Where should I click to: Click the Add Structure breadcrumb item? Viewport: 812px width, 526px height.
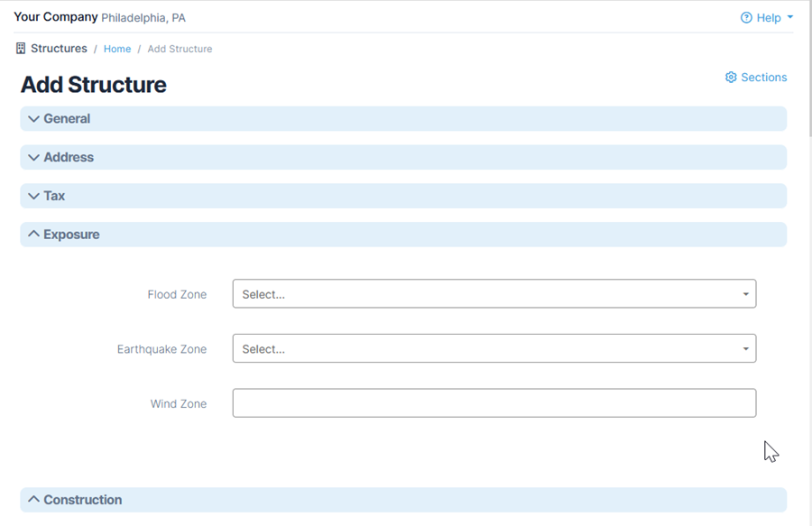[x=180, y=49]
